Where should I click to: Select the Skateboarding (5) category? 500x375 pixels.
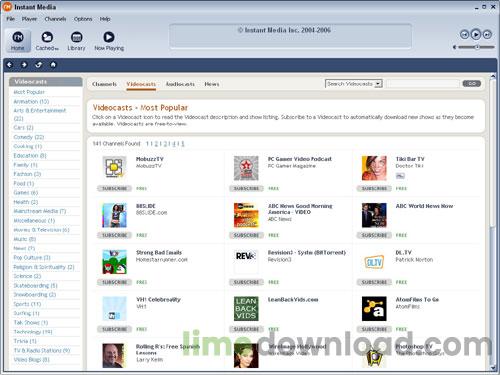[x=35, y=286]
